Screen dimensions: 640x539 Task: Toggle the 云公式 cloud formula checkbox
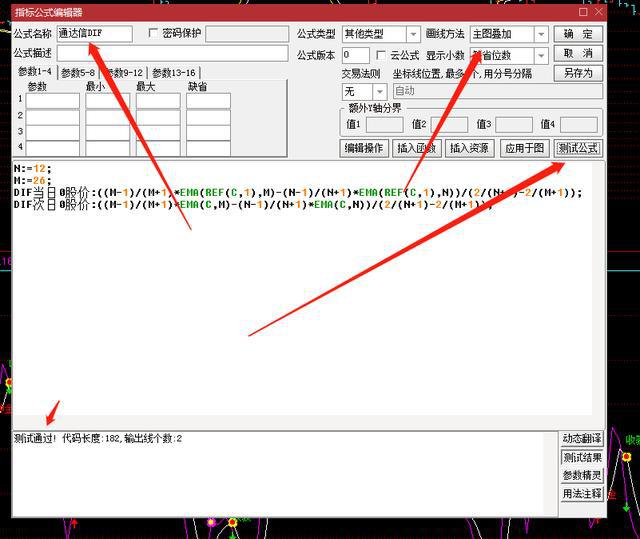[381, 55]
